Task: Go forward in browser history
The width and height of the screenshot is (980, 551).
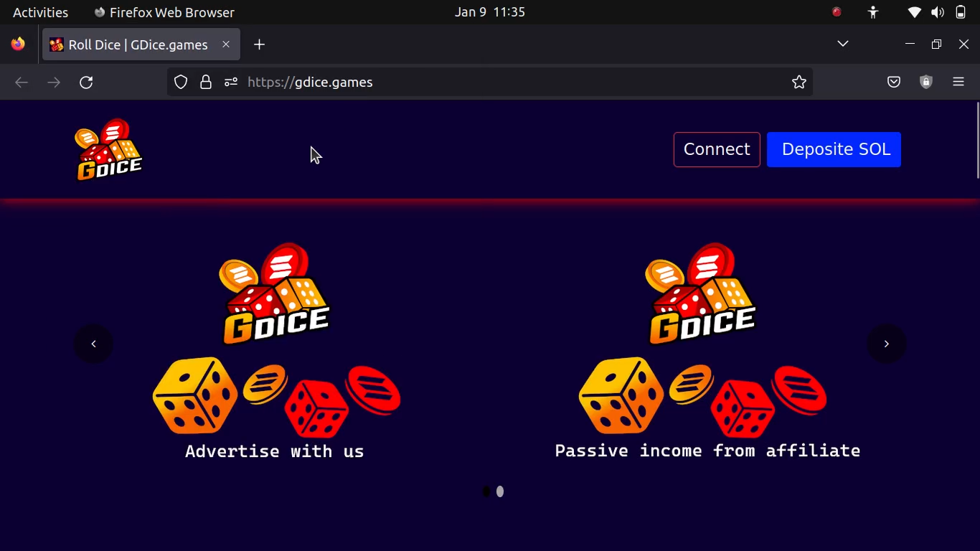Action: click(54, 82)
